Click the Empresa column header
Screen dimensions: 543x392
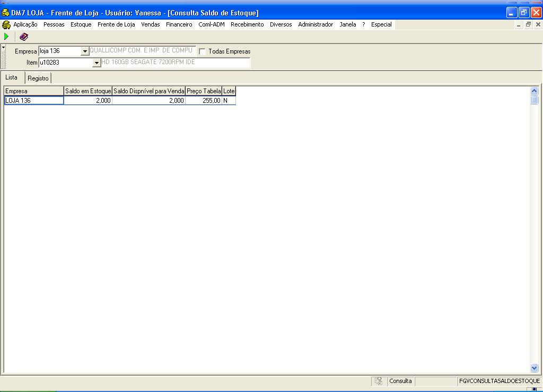(x=34, y=91)
